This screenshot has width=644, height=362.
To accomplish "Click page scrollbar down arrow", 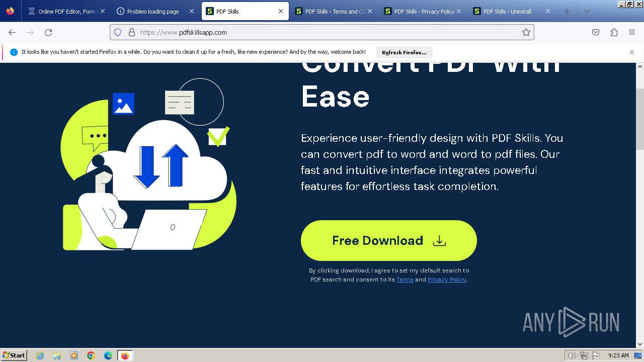I will pos(640,344).
